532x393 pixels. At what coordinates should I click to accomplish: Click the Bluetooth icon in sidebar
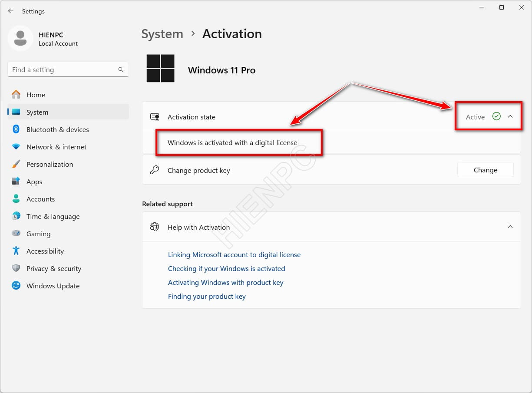16,129
